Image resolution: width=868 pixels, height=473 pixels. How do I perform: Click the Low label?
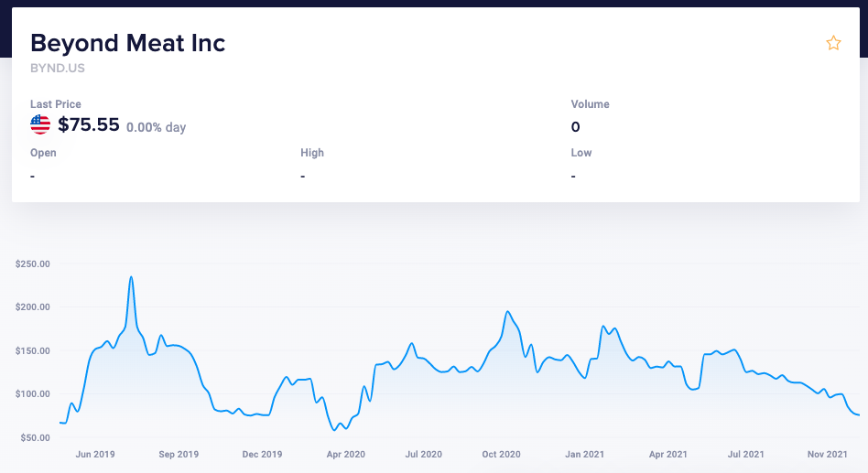click(x=581, y=153)
